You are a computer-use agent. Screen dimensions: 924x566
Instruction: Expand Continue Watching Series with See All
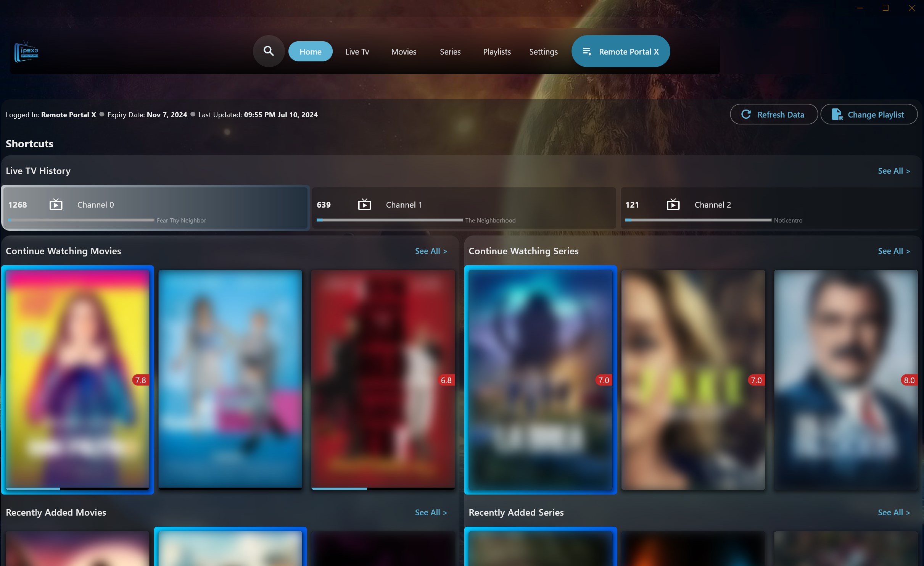click(893, 251)
